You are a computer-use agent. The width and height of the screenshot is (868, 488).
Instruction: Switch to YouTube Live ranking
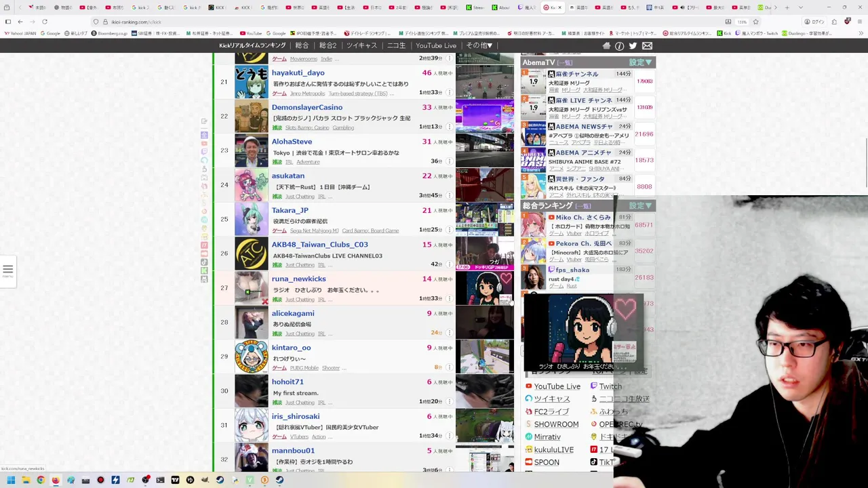436,45
